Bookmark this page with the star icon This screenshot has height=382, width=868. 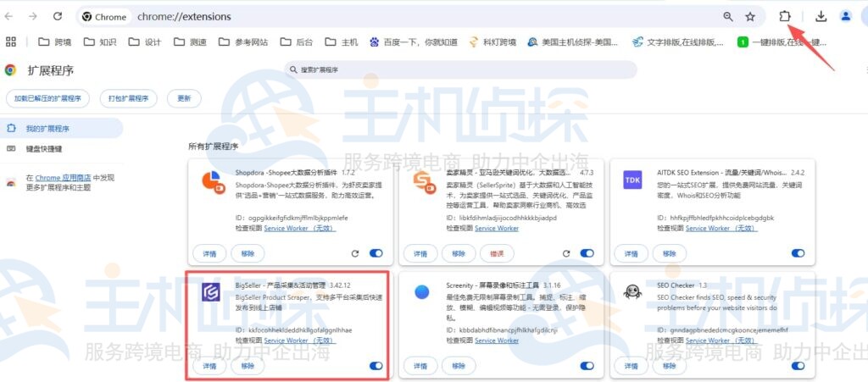tap(750, 16)
